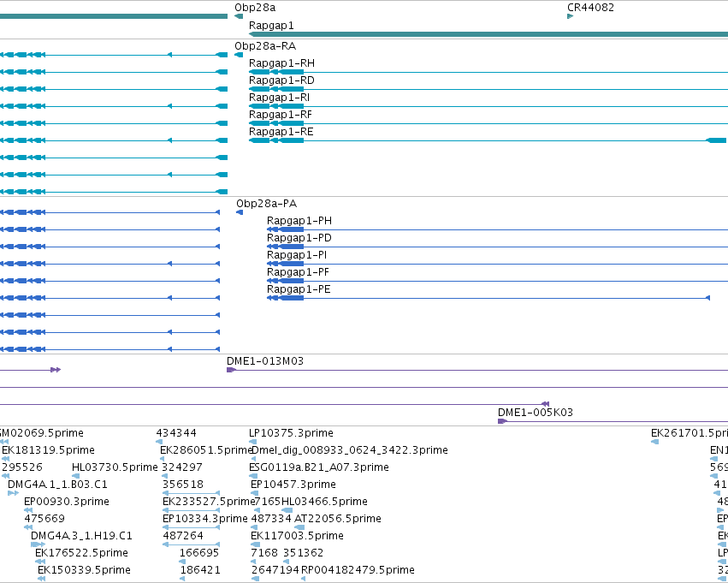This screenshot has height=583, width=728.
Task: Click the HL03730.5prime EST label
Action: [115, 467]
